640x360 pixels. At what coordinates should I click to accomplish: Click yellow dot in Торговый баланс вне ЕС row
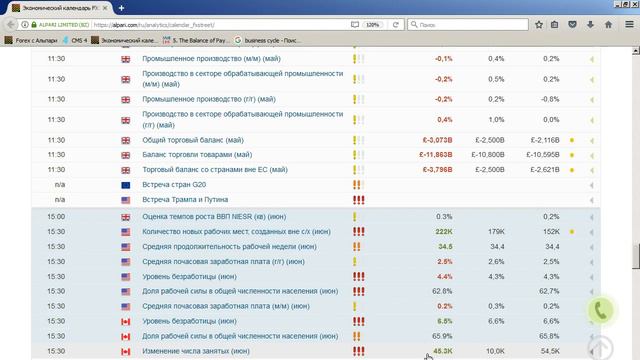tap(572, 170)
